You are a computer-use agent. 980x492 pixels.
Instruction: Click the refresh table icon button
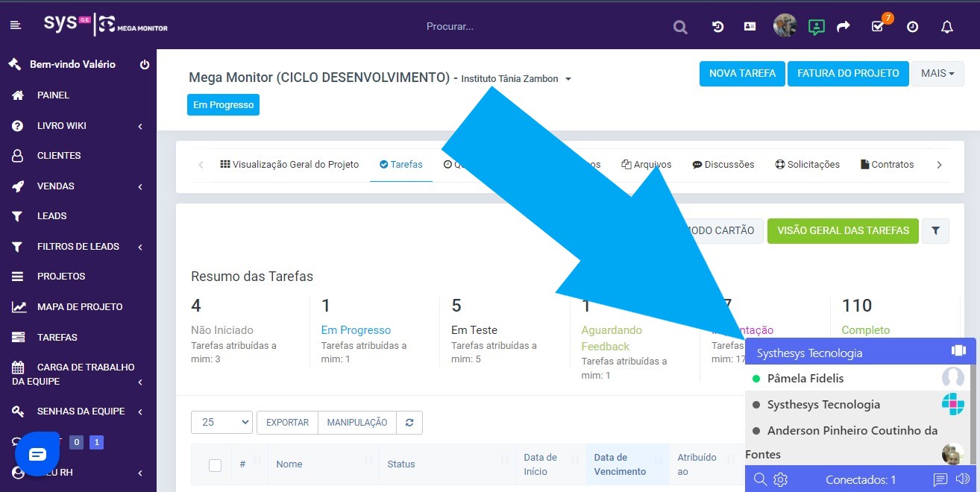tap(409, 423)
